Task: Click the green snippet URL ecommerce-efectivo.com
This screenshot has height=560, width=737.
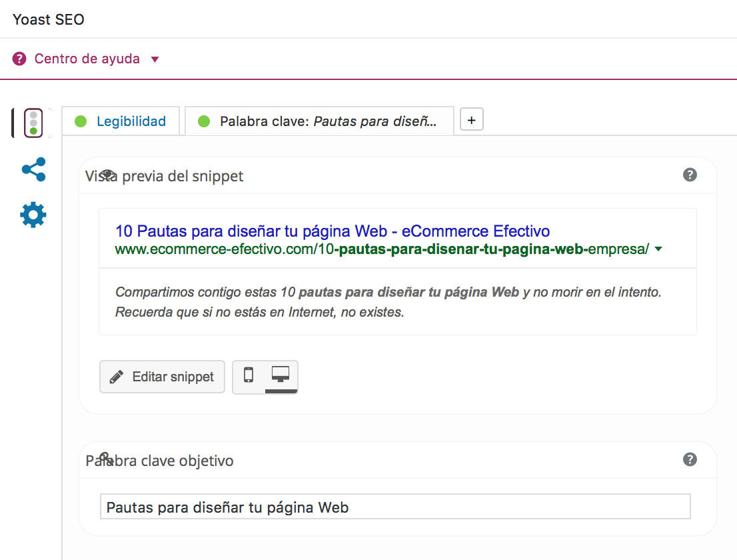Action: click(x=382, y=249)
